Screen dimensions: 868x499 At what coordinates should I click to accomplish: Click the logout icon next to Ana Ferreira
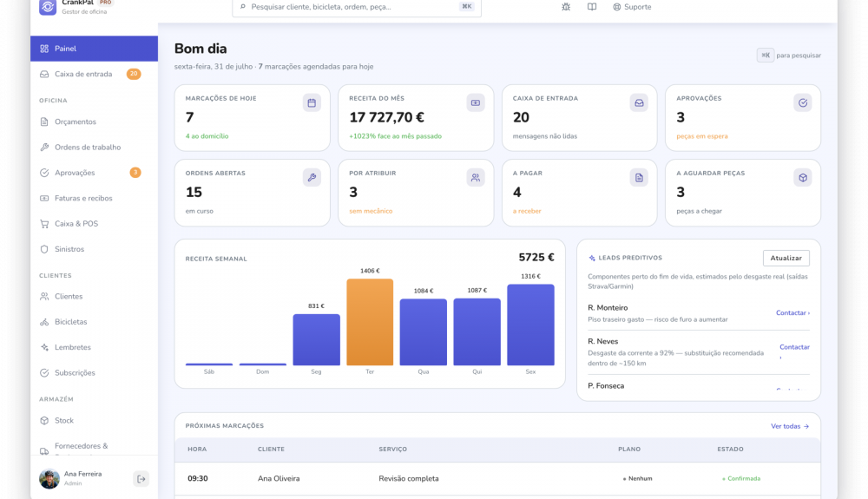click(141, 479)
